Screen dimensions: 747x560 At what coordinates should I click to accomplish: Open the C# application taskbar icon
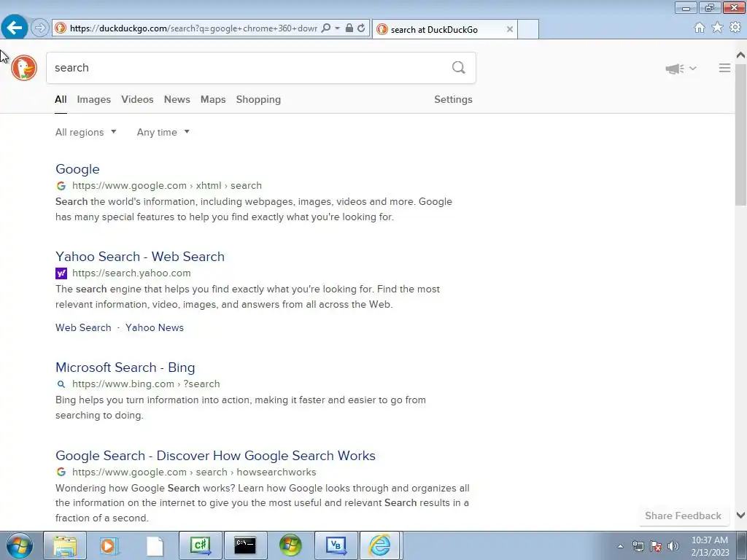tap(201, 545)
